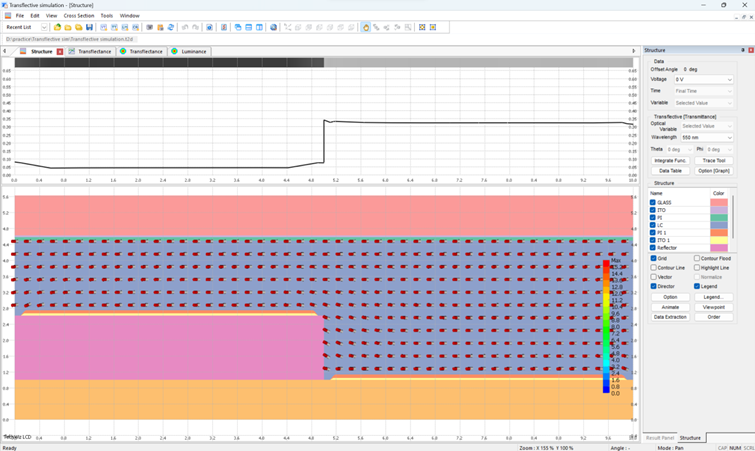Image resolution: width=755 pixels, height=451 pixels.
Task: Click the third yellow folder icon
Action: 78,27
